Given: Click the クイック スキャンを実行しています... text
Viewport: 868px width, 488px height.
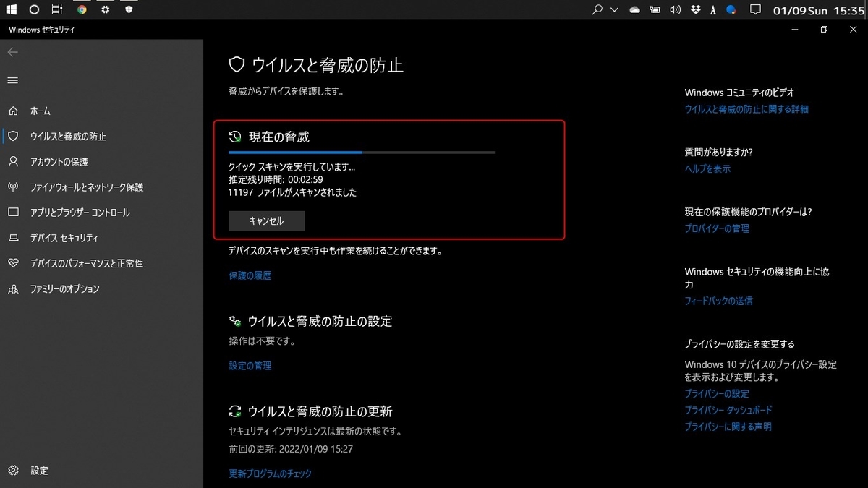Looking at the screenshot, I should point(292,166).
